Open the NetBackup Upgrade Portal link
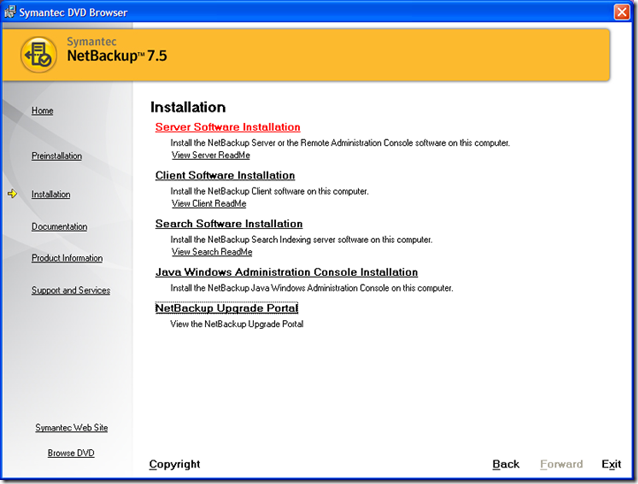Screen dimensions: 638x484 tap(227, 308)
